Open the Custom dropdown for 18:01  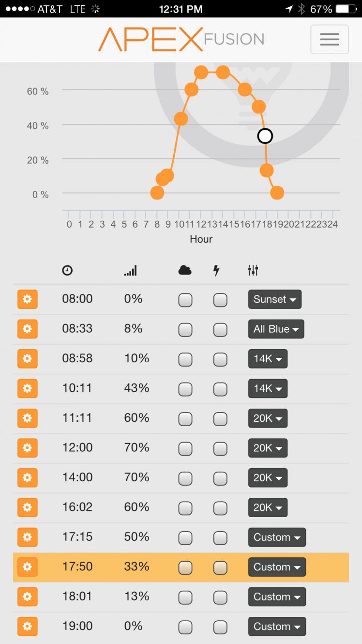[277, 597]
